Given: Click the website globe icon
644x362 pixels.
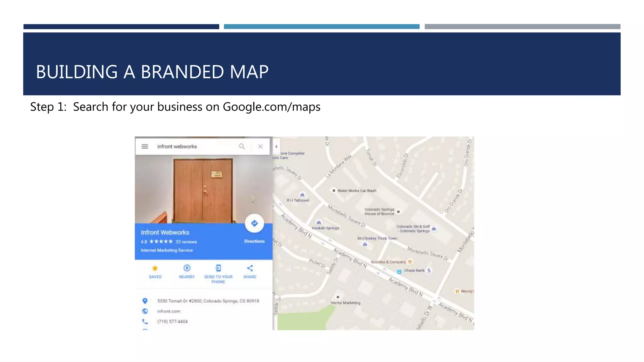Looking at the screenshot, I should pyautogui.click(x=145, y=311).
